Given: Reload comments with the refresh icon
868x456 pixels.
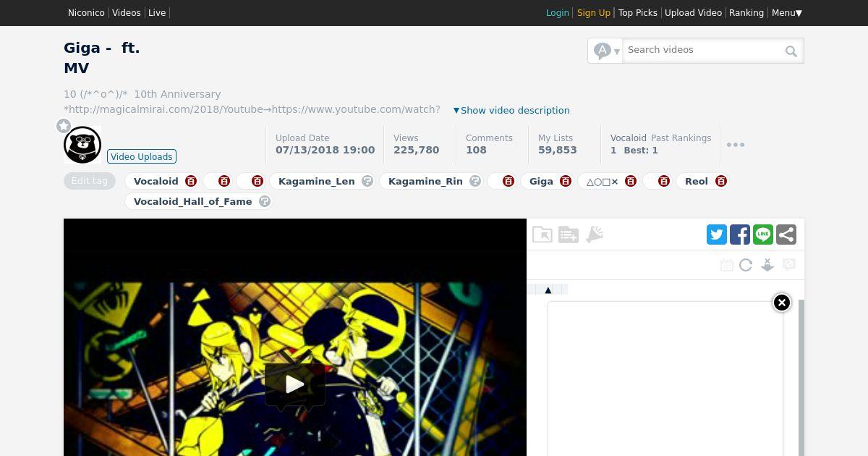Looking at the screenshot, I should (x=746, y=266).
